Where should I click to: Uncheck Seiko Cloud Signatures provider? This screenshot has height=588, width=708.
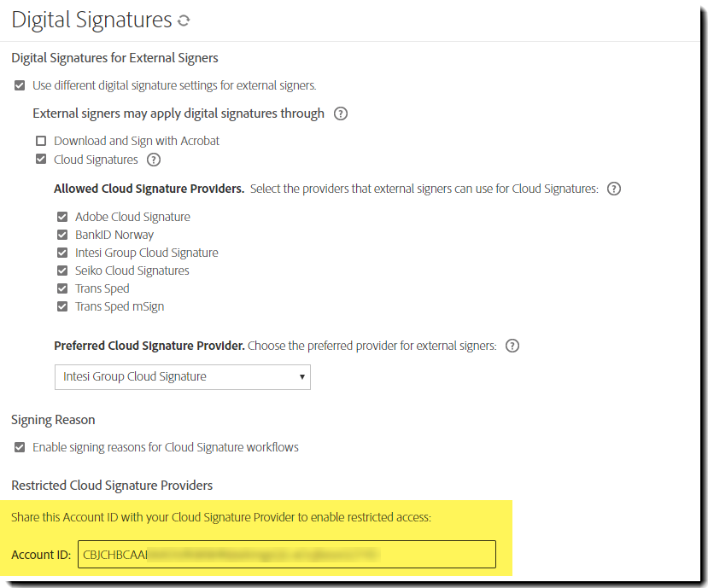62,271
